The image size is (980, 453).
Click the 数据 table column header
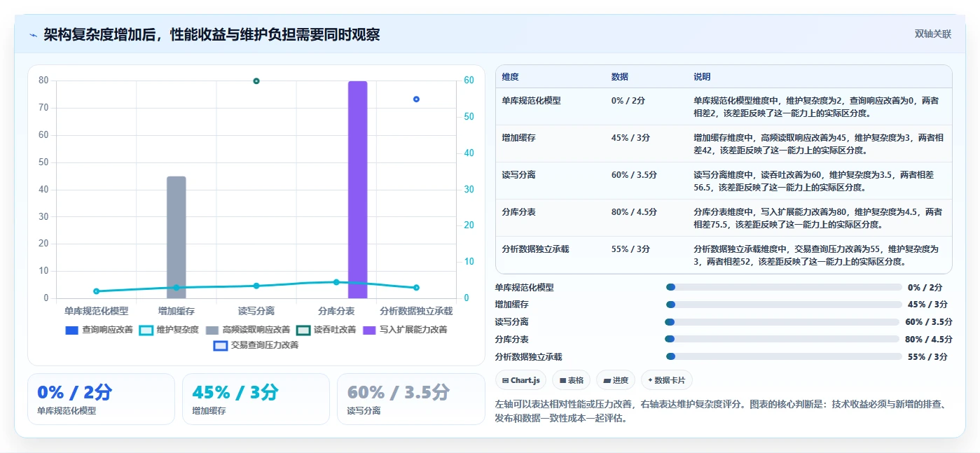point(620,77)
